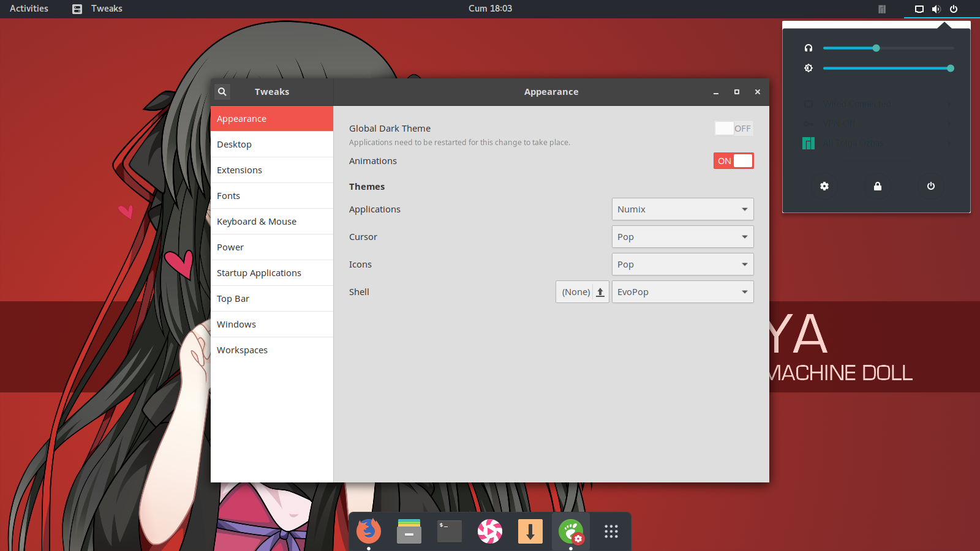The image size is (980, 551).
Task: Go to the Extensions section
Action: (x=272, y=170)
